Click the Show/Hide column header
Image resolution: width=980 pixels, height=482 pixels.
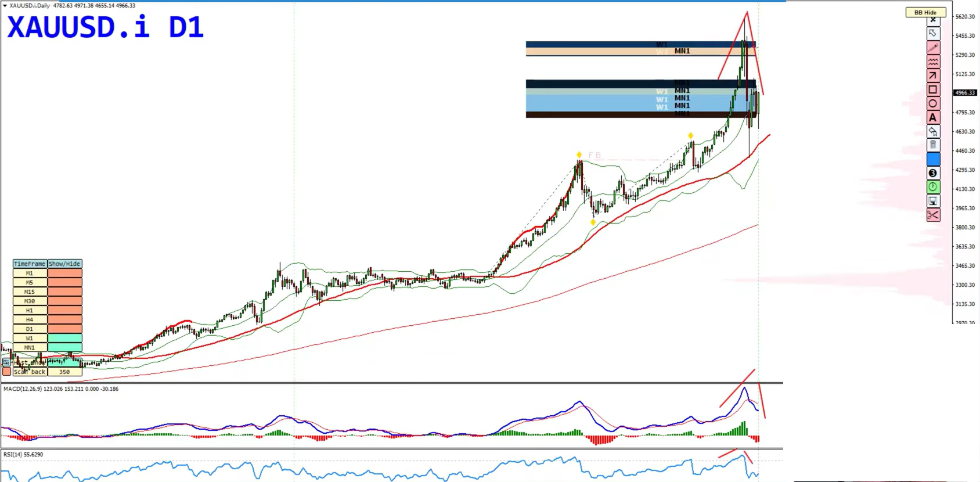(x=64, y=264)
